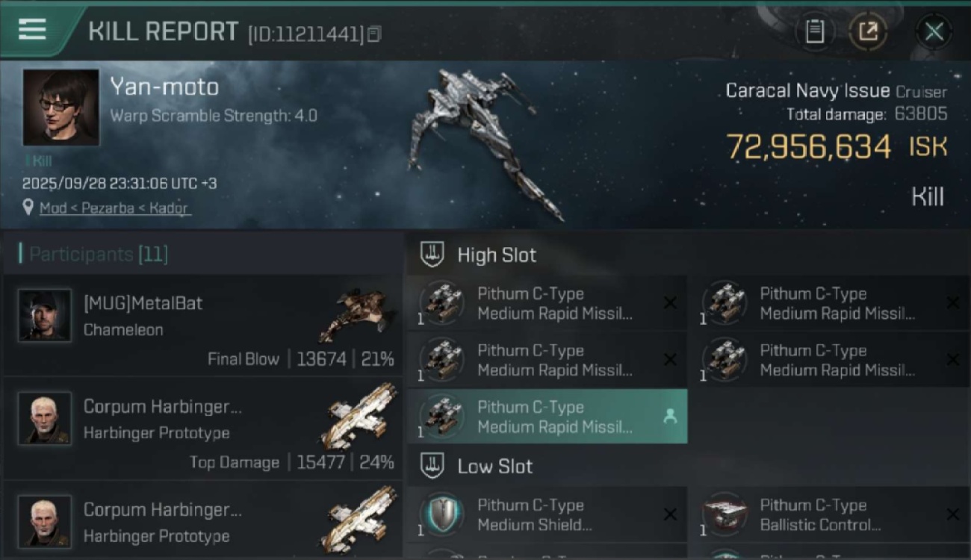Click the person icon on highlighted module
The width and height of the screenshot is (971, 560).
pyautogui.click(x=670, y=417)
